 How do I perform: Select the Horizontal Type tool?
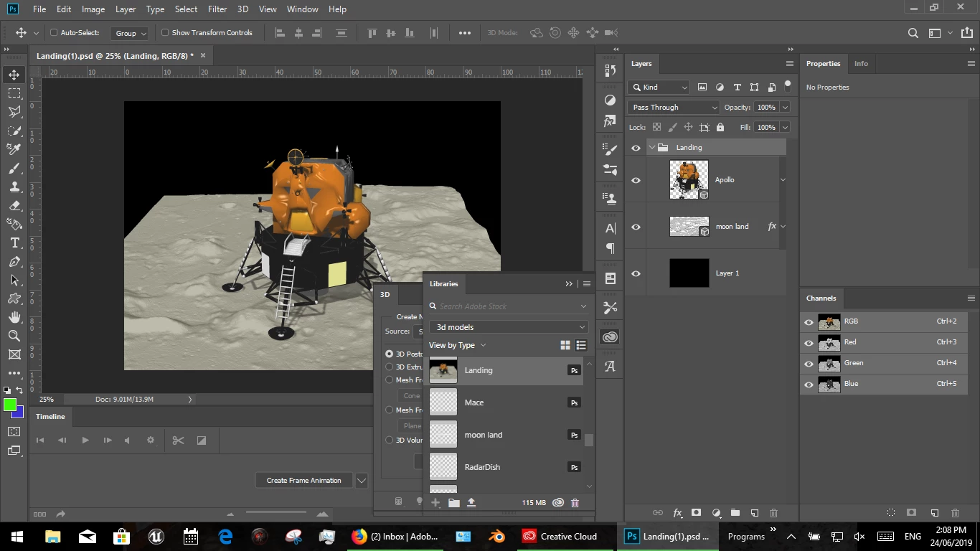pos(14,243)
